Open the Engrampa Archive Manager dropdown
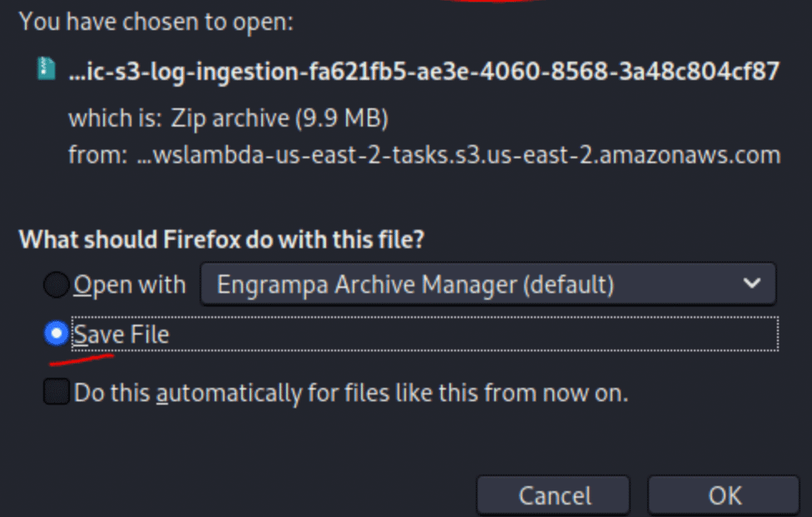812x517 pixels. (488, 284)
